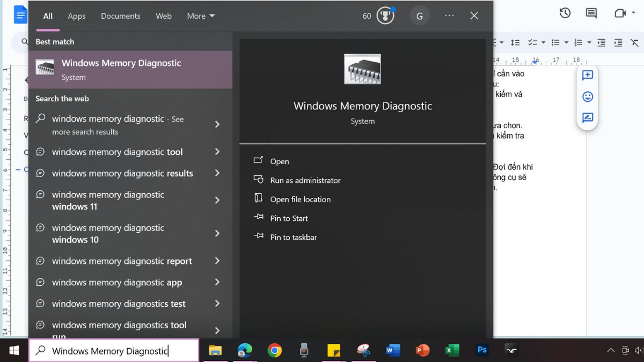Screen dimensions: 644x362
Task: Decrease indent in the Docs toolbar
Action: coord(602,42)
